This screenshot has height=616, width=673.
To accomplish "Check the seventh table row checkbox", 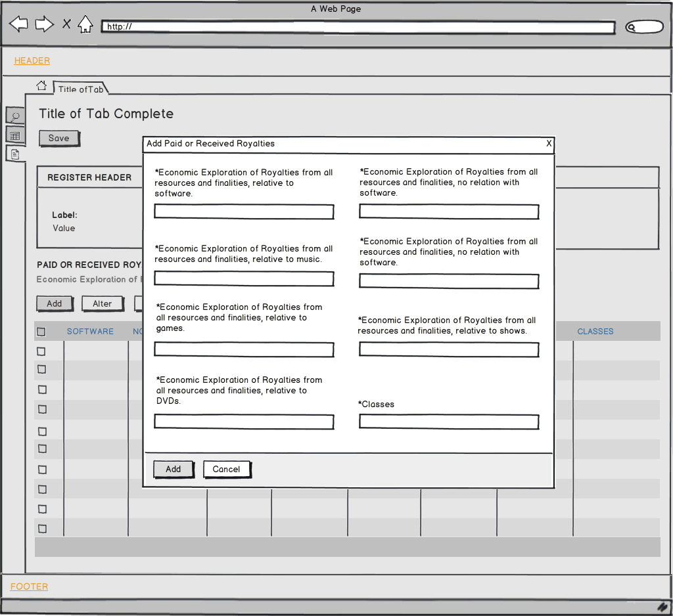I will (42, 470).
